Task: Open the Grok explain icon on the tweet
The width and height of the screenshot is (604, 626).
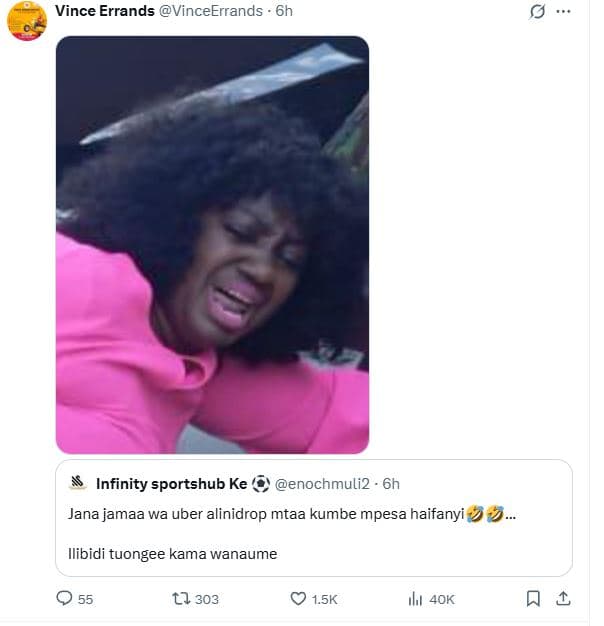Action: click(x=537, y=12)
